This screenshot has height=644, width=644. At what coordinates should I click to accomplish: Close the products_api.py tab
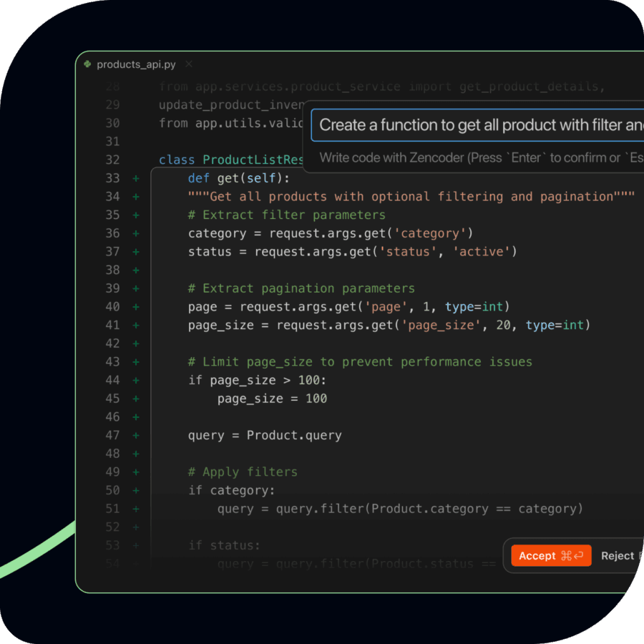pos(188,64)
